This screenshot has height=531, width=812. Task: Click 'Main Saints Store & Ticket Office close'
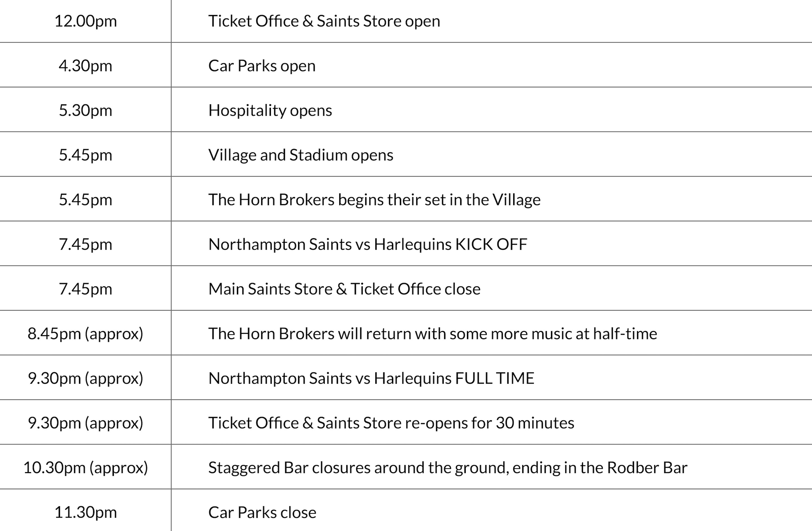point(344,289)
